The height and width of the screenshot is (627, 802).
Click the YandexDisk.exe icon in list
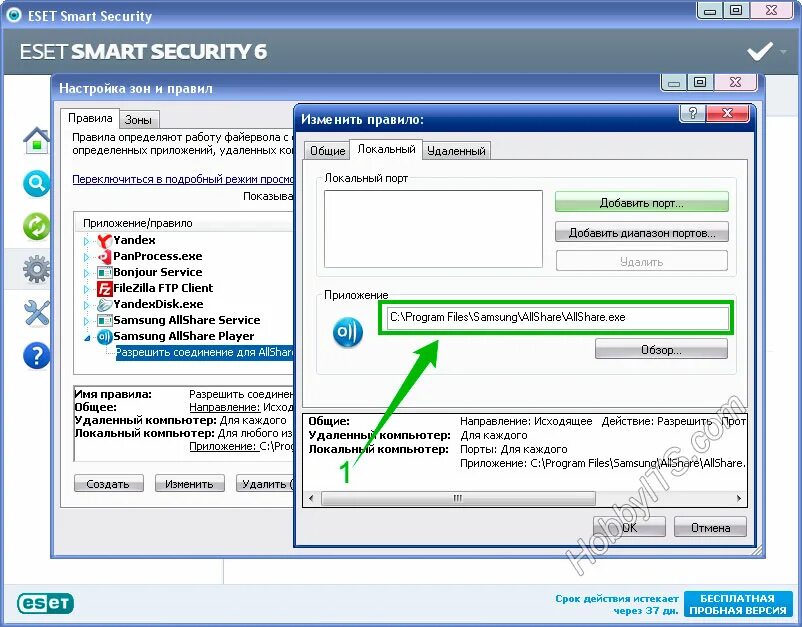click(104, 304)
